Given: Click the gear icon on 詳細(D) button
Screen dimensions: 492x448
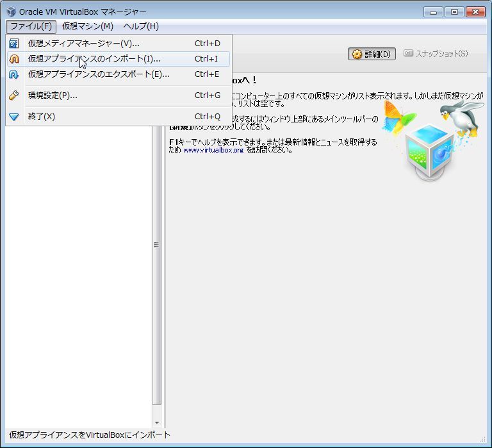Looking at the screenshot, I should (x=357, y=54).
